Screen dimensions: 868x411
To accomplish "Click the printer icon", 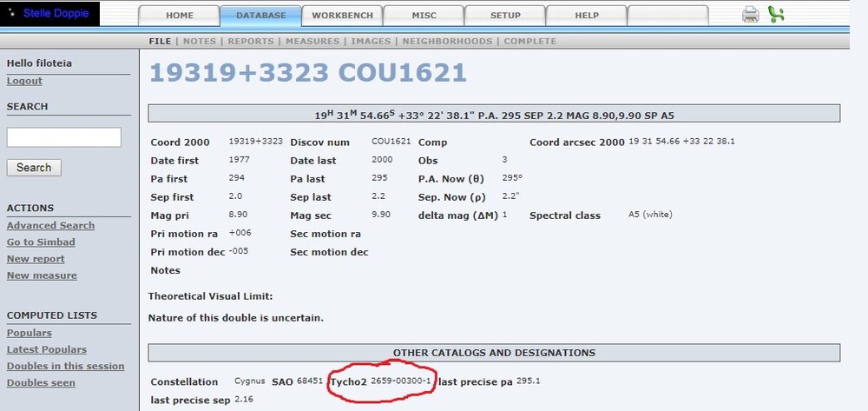I will coord(750,14).
